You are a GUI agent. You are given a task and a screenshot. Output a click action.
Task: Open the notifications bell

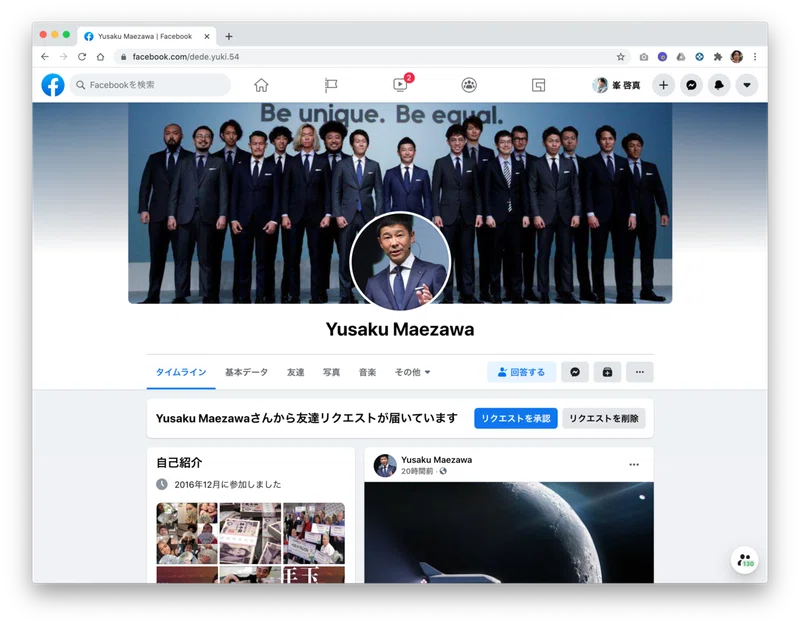pos(719,85)
